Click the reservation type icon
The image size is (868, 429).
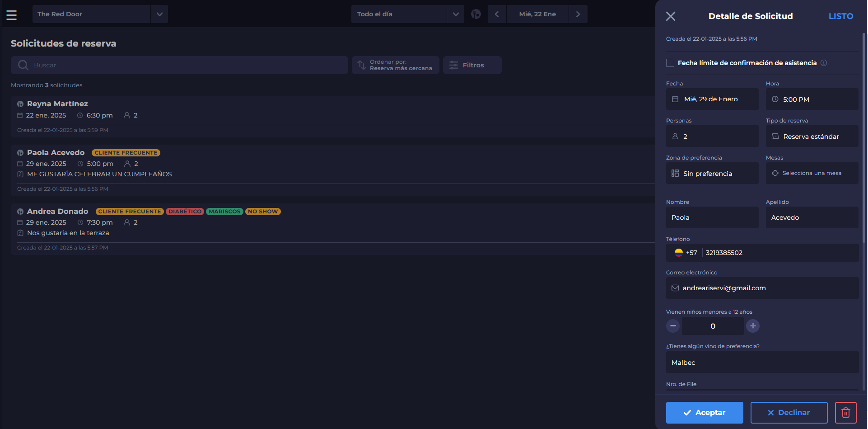tap(775, 136)
